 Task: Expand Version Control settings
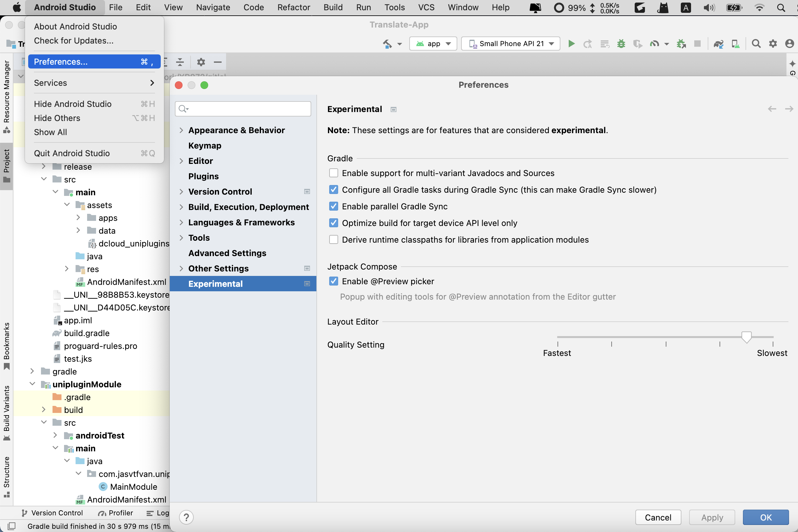pyautogui.click(x=181, y=192)
